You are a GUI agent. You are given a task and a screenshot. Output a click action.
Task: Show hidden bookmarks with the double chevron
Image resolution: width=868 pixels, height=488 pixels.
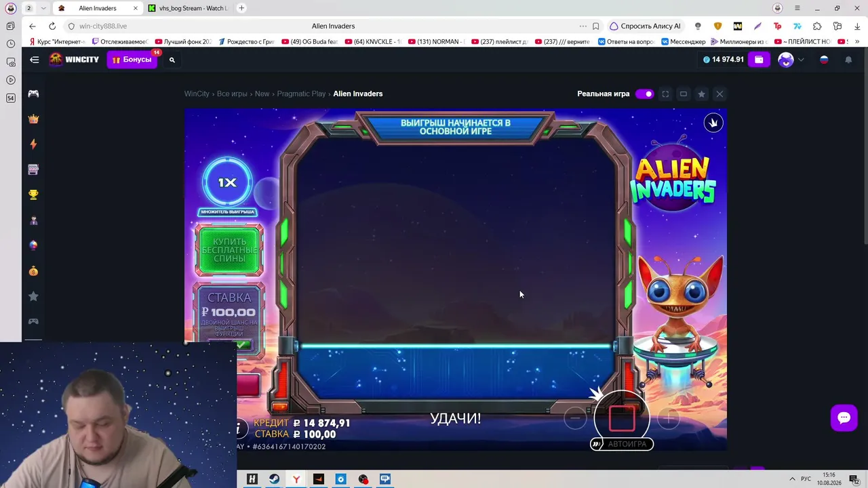coord(856,42)
